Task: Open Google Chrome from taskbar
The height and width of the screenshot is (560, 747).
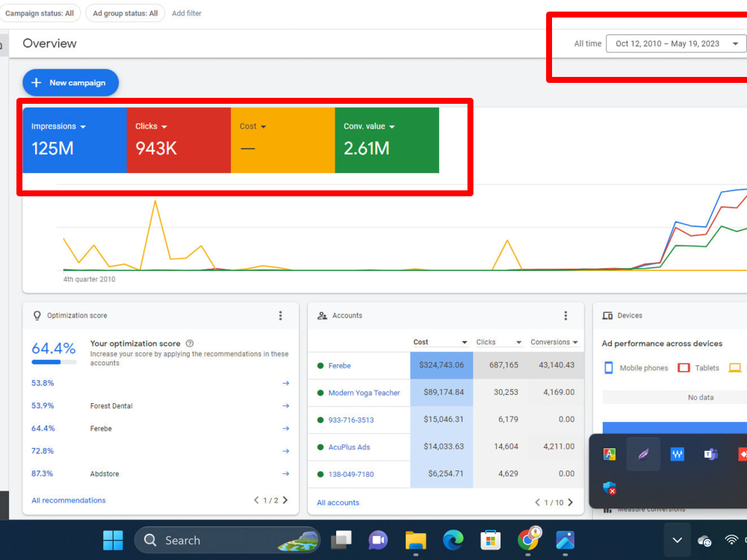Action: [x=528, y=540]
